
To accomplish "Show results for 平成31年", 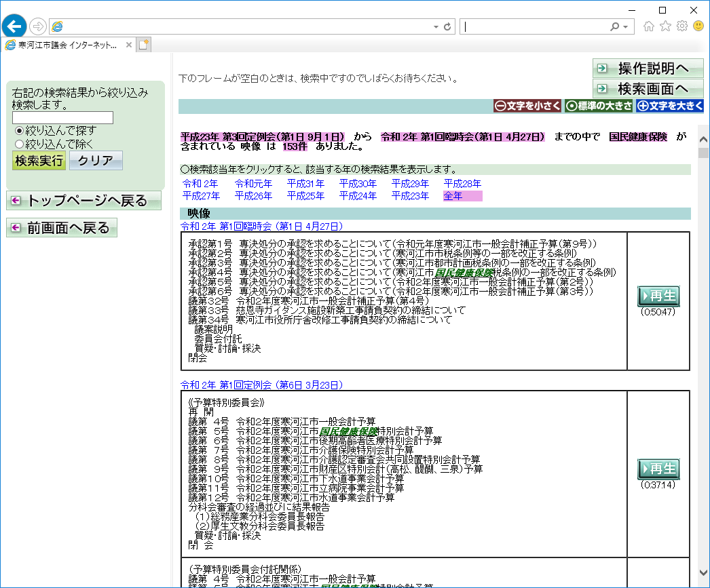I will pos(305,184).
